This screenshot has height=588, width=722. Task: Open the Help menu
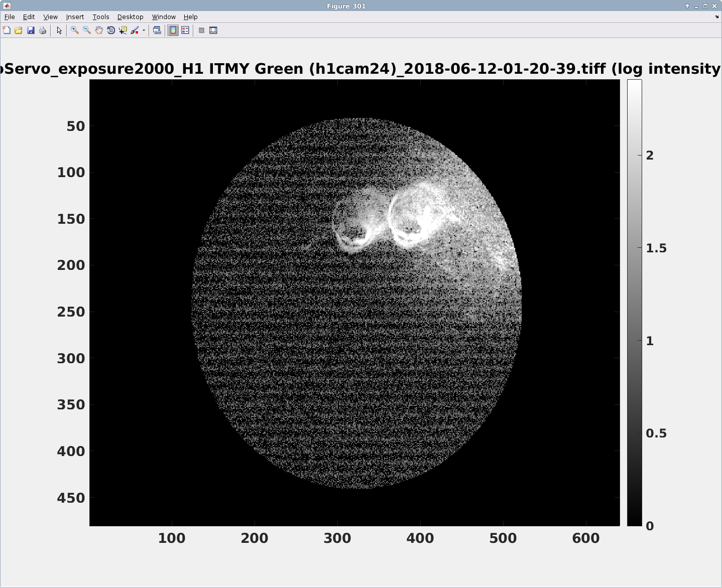point(190,17)
